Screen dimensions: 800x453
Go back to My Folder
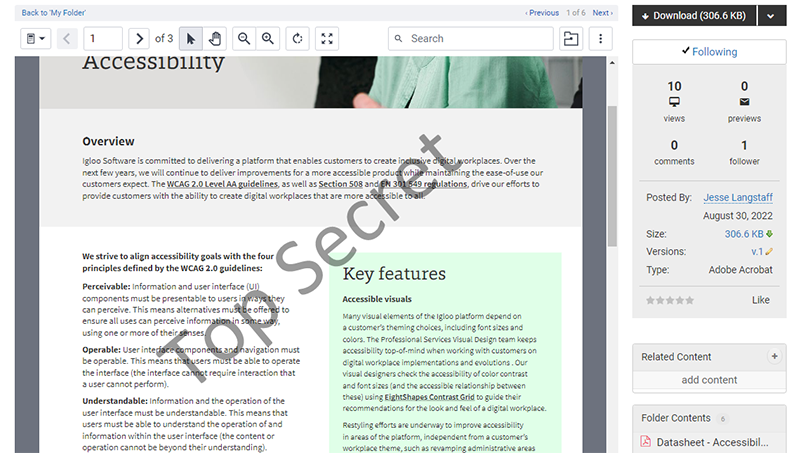[x=54, y=13]
